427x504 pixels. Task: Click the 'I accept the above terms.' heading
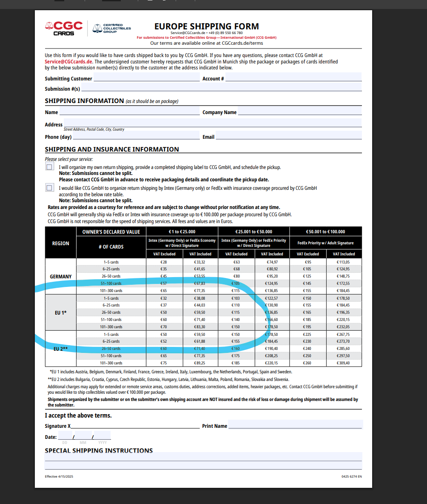(x=78, y=415)
